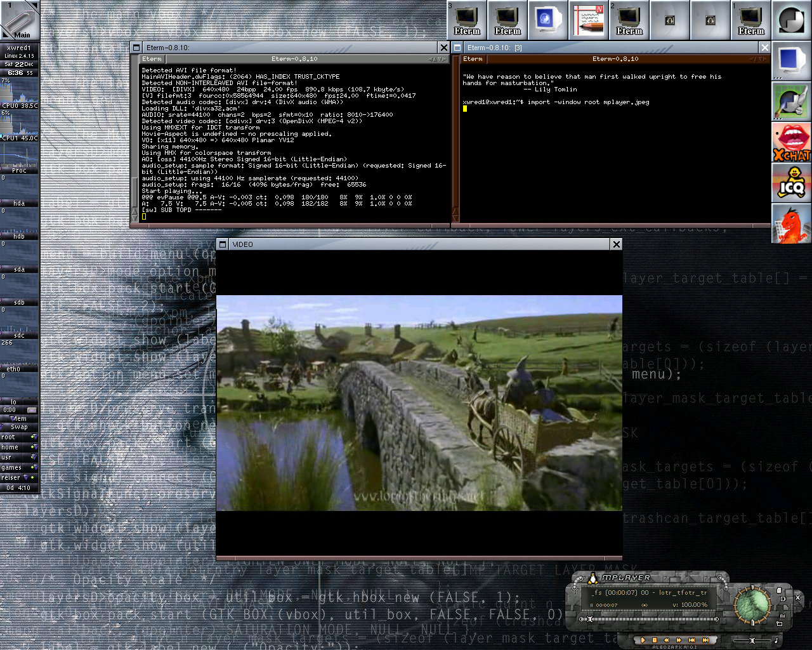Click the MPlayer stop button

pos(655,640)
